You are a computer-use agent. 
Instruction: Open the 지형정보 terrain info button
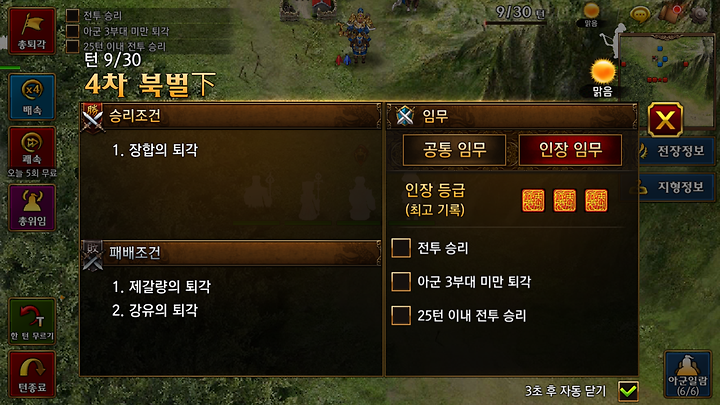(676, 187)
